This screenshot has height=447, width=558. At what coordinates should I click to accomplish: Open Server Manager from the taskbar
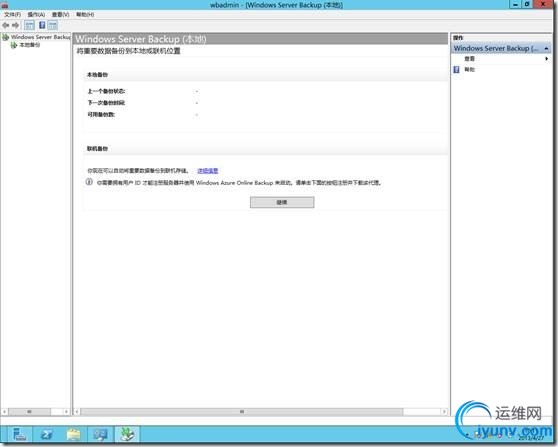click(x=19, y=434)
